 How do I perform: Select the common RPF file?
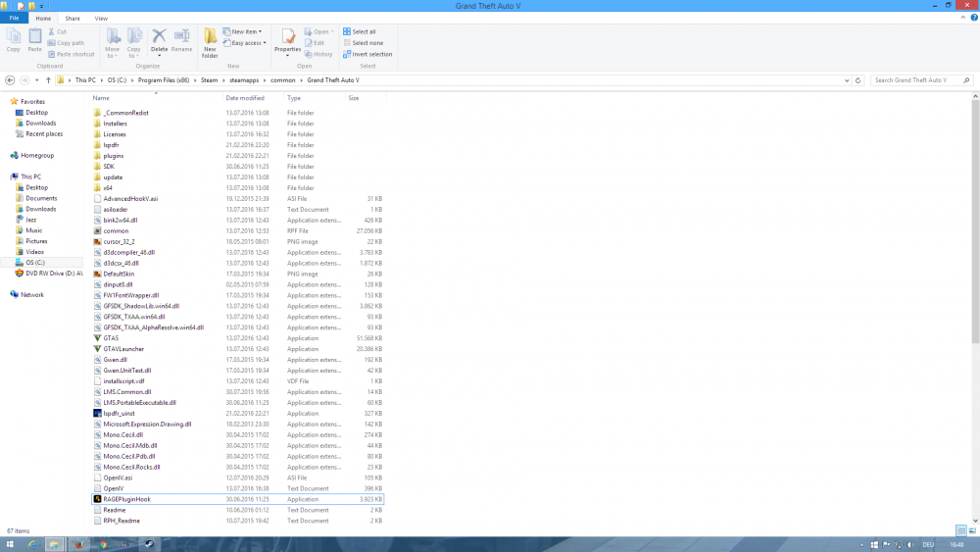116,230
